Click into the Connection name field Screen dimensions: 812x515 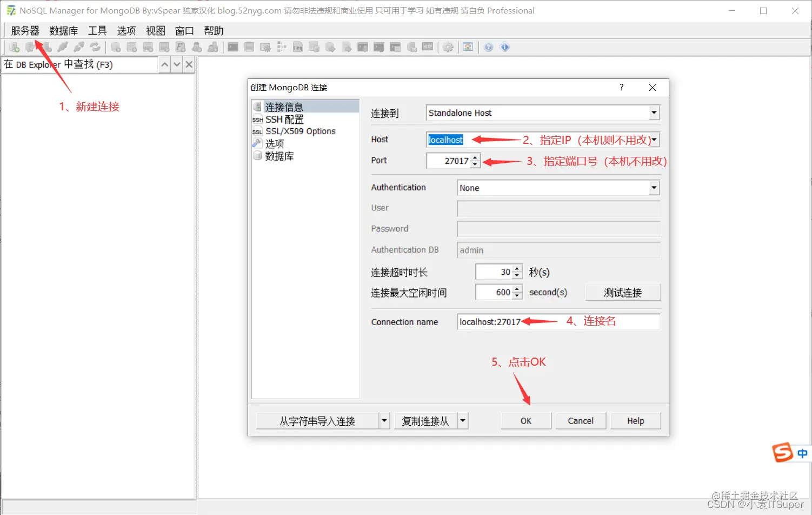tap(558, 322)
